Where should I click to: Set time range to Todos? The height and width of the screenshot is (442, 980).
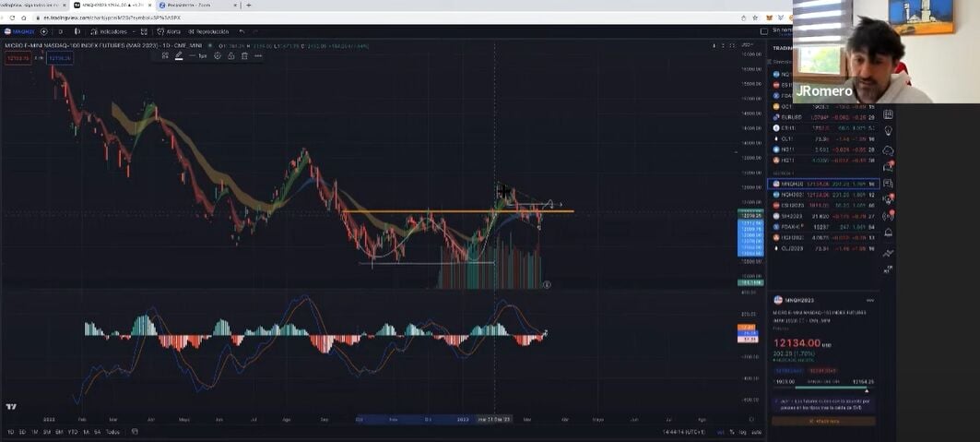point(112,432)
